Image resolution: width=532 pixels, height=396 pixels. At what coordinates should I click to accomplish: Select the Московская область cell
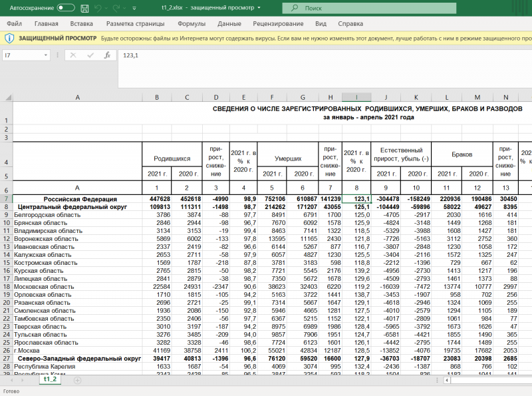point(77,287)
